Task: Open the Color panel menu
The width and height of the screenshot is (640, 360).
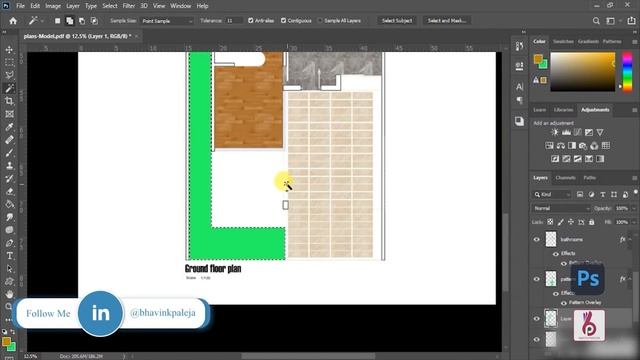Action: pos(635,42)
